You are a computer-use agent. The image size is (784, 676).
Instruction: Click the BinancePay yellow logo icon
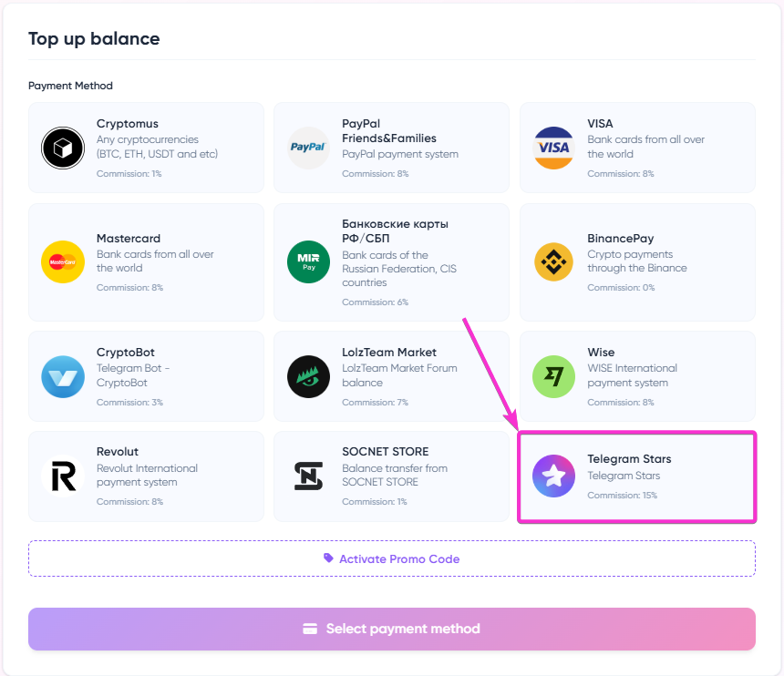553,261
